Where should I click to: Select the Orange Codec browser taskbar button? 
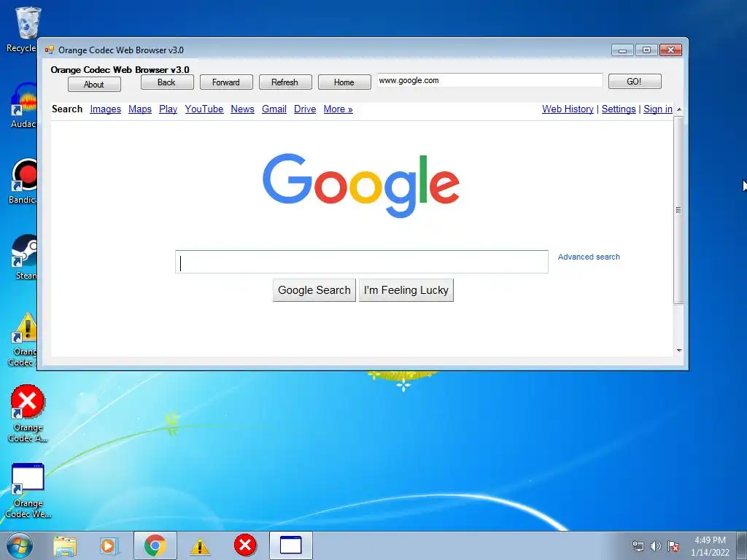point(290,545)
